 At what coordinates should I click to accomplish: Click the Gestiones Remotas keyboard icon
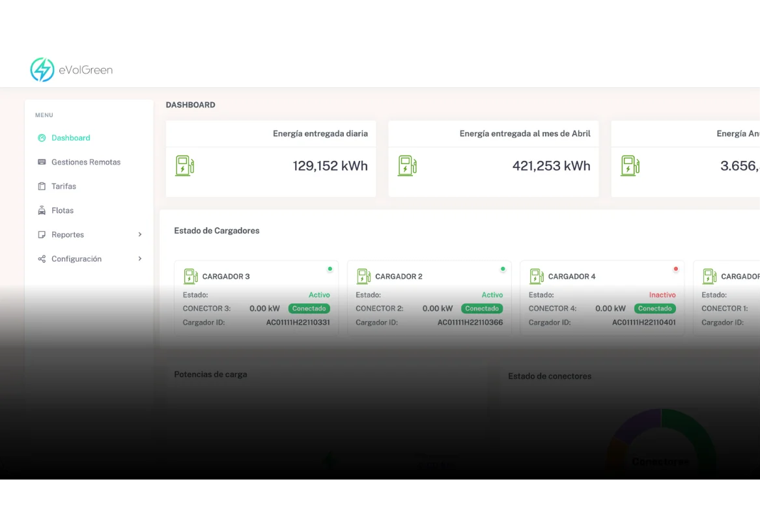(42, 162)
